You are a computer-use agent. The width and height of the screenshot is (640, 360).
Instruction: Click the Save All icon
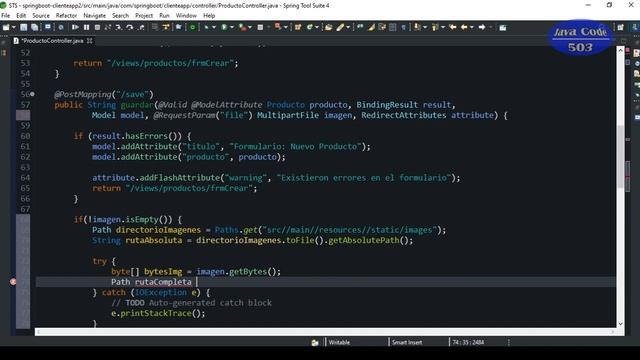[35, 27]
